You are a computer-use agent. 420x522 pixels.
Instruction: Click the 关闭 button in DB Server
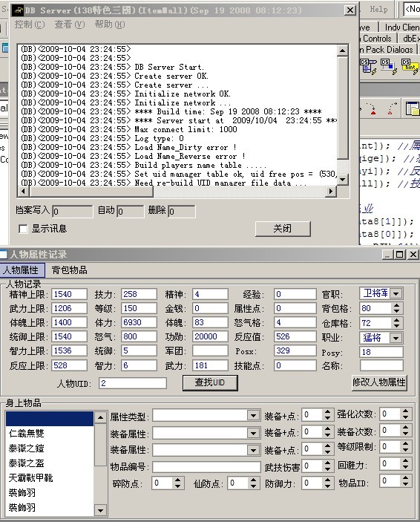[x=283, y=229]
